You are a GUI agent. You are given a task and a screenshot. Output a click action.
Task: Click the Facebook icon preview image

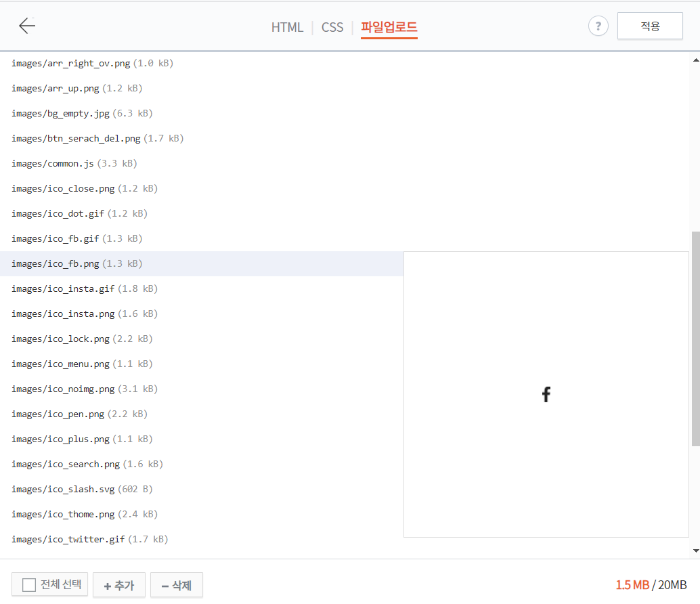click(546, 394)
